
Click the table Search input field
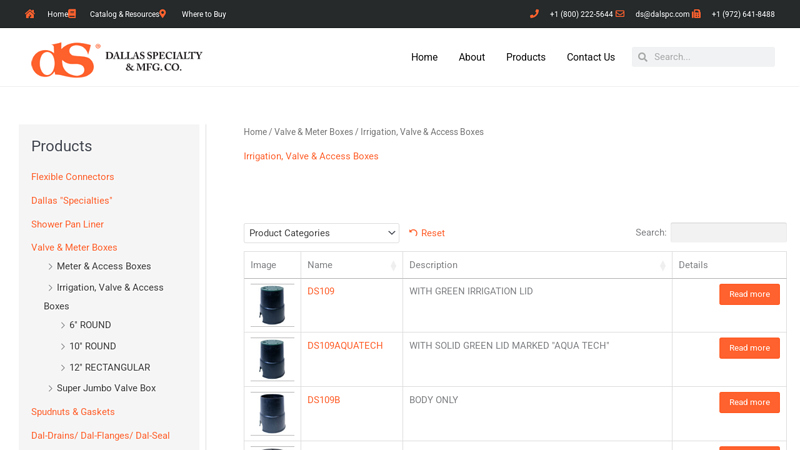click(727, 232)
